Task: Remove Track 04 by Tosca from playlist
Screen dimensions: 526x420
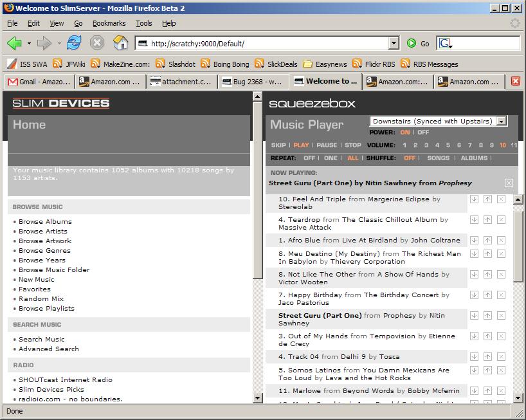Action: (x=502, y=356)
